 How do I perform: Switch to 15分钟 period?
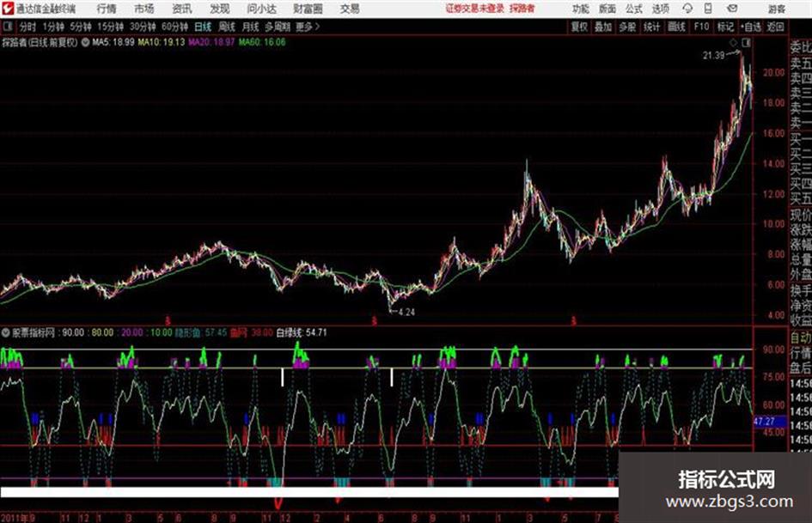(x=110, y=27)
